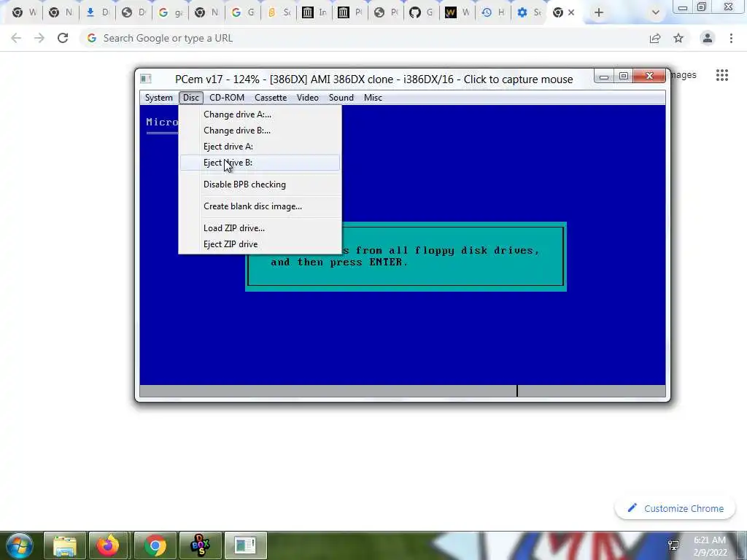747x560 pixels.
Task: Open the Sound menu
Action: click(341, 98)
